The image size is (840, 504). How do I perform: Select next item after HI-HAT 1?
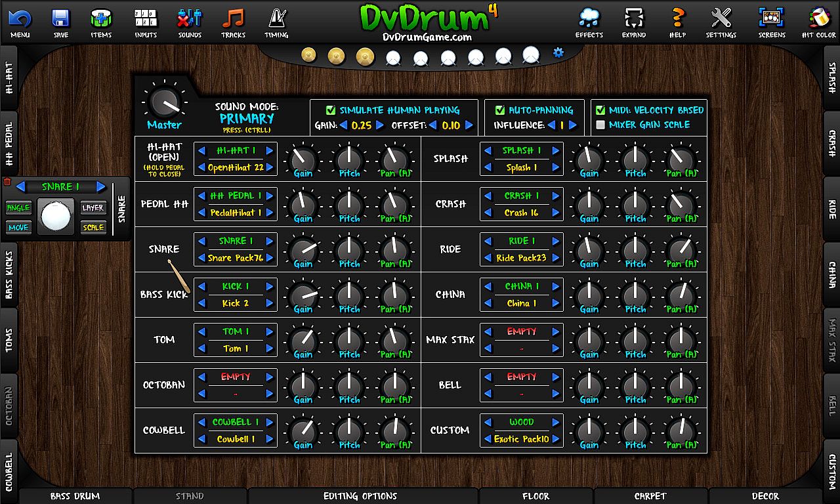click(x=269, y=151)
